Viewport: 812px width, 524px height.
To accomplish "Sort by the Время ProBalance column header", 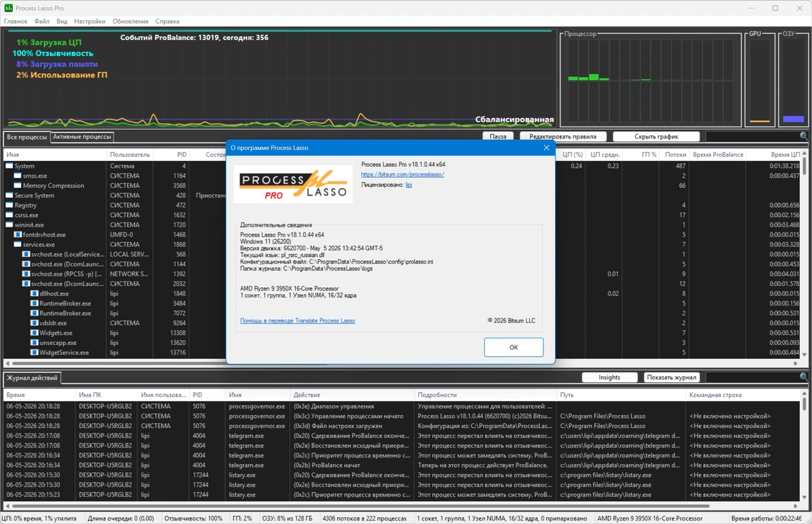I will (x=718, y=155).
